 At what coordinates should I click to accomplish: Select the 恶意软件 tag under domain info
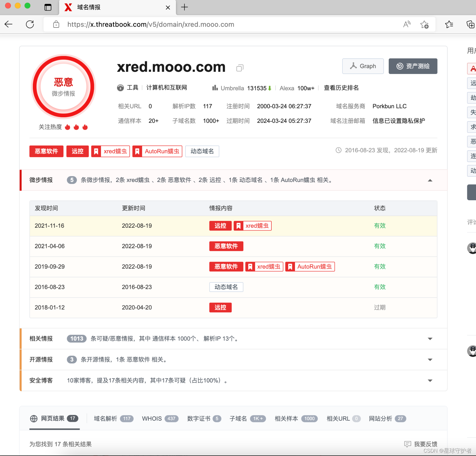pyautogui.click(x=46, y=151)
